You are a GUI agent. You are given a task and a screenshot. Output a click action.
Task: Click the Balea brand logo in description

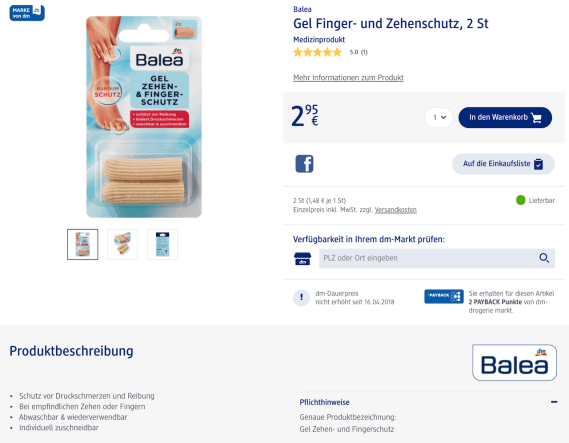click(x=514, y=362)
